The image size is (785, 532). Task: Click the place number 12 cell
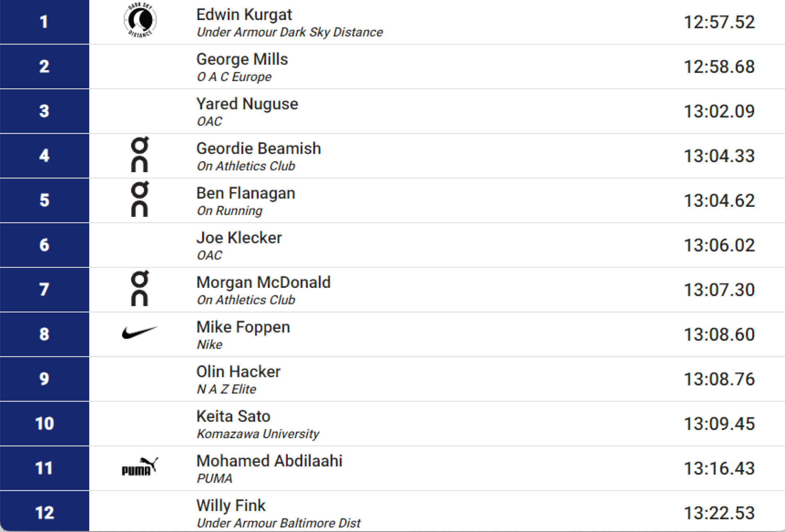point(44,512)
